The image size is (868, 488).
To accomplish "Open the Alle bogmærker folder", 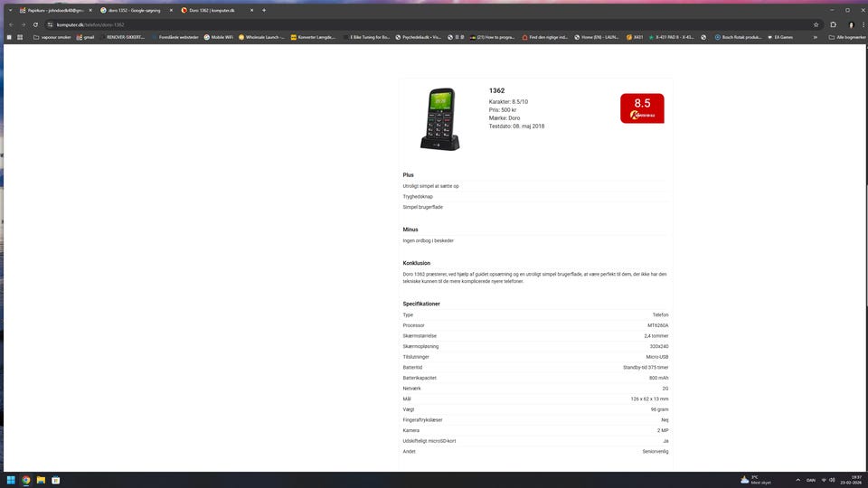I will 846,38.
